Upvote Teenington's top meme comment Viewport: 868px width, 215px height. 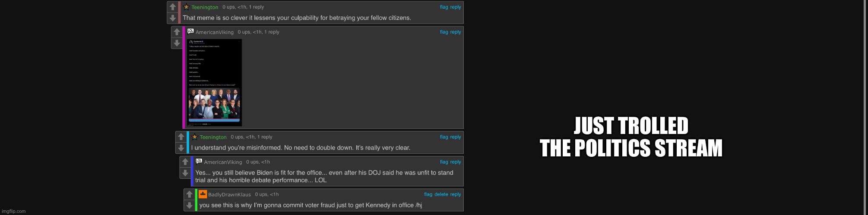click(x=172, y=7)
